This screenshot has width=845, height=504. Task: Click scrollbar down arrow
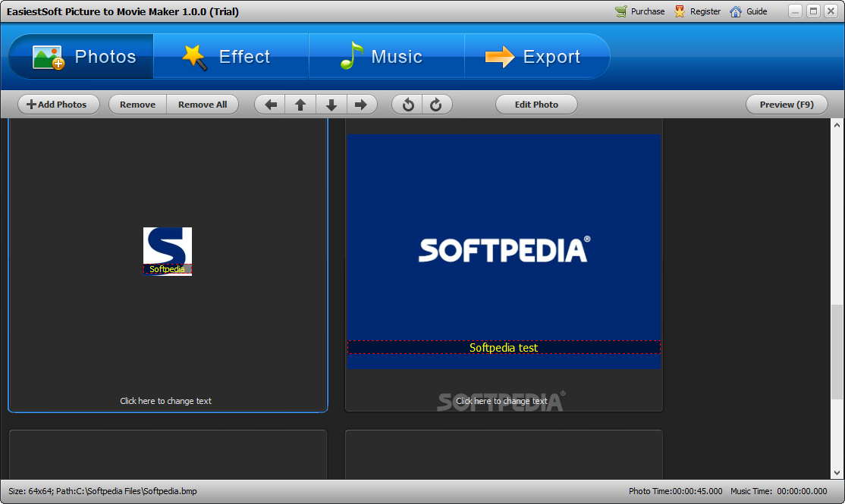coord(837,473)
